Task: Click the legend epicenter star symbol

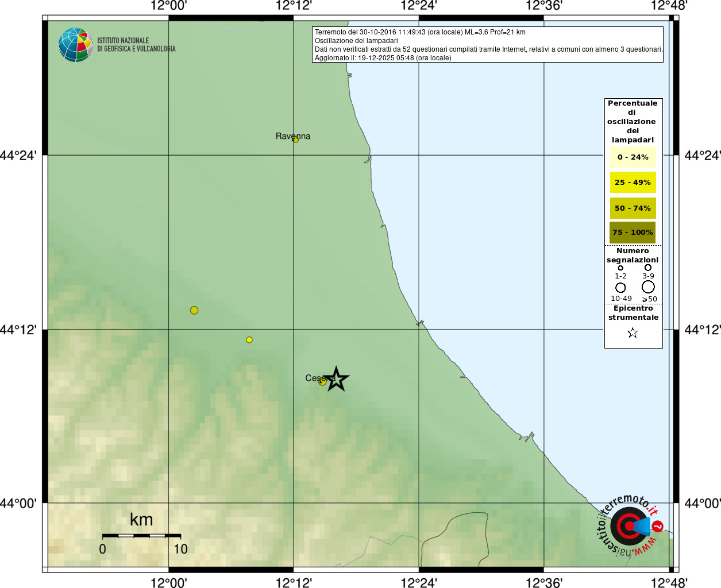Action: (633, 332)
